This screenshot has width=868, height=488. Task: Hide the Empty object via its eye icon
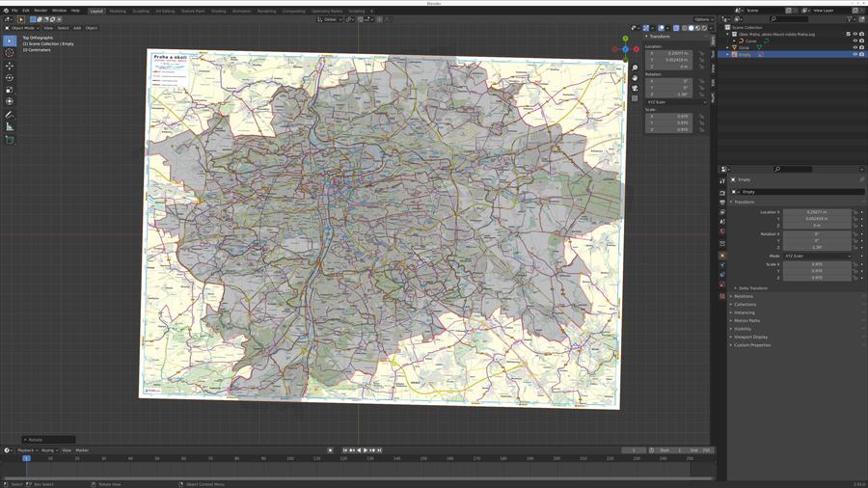pyautogui.click(x=854, y=55)
